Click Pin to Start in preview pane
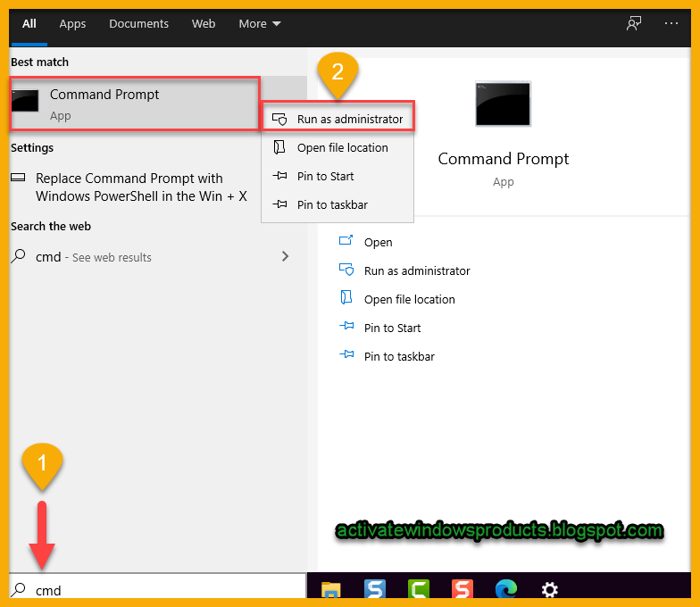The image size is (700, 607). (x=392, y=328)
